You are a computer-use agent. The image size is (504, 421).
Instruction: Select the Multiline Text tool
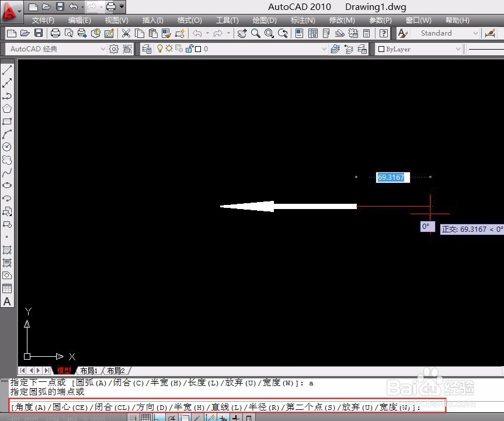tap(7, 301)
